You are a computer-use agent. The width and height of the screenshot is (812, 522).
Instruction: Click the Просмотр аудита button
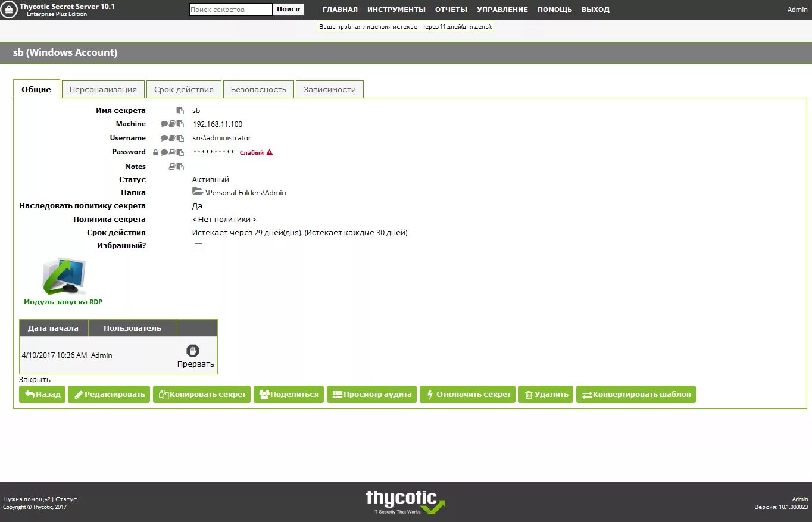371,394
